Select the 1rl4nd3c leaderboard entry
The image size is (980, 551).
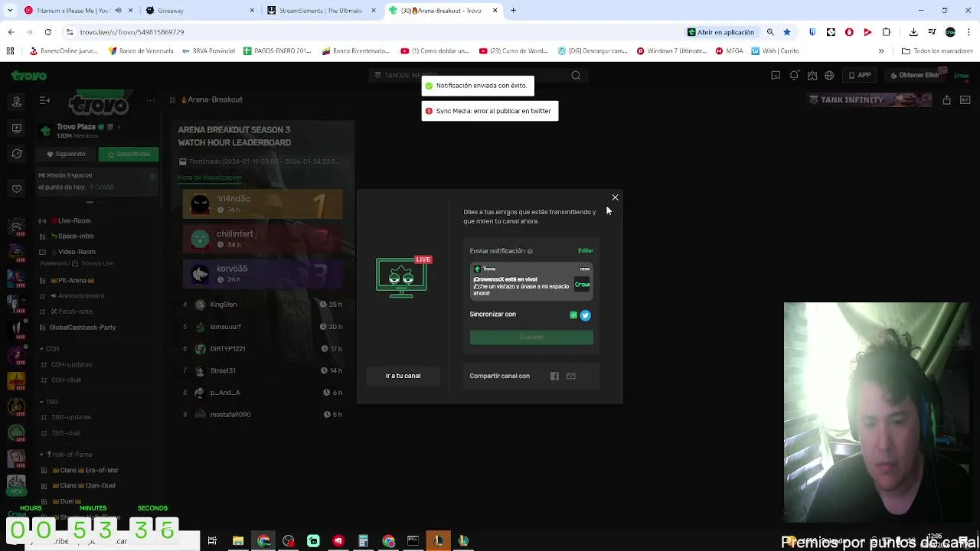click(263, 204)
